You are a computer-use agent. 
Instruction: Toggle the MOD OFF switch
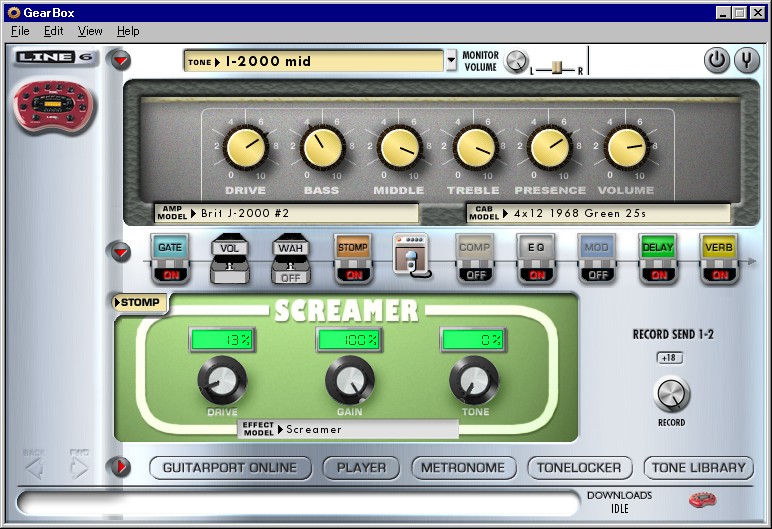coord(598,275)
